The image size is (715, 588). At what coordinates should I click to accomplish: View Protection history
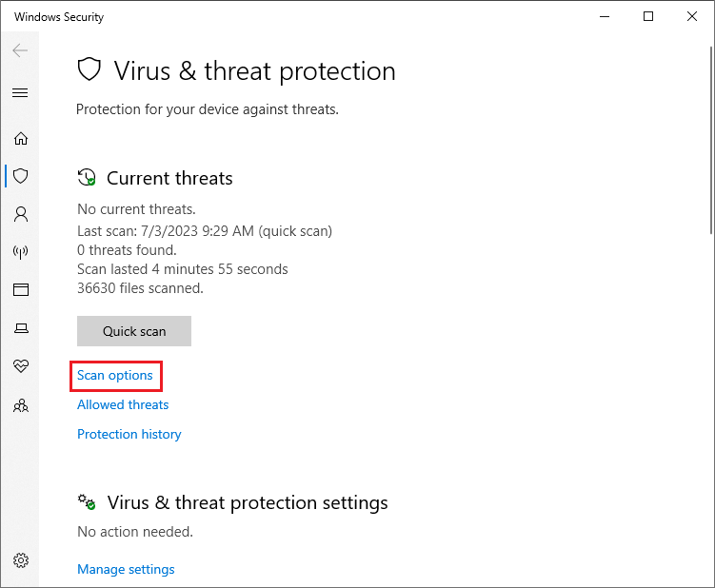129,434
